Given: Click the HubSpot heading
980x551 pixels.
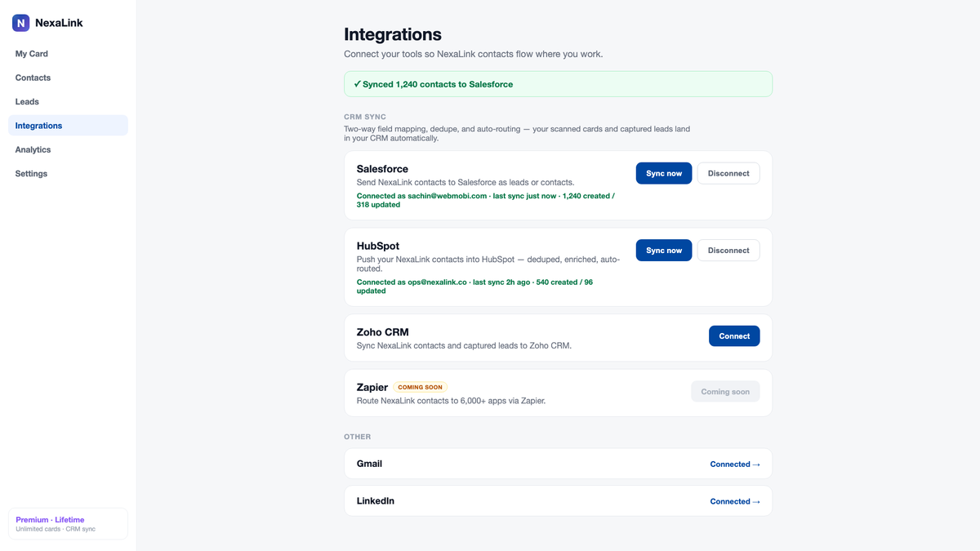Looking at the screenshot, I should pos(378,246).
